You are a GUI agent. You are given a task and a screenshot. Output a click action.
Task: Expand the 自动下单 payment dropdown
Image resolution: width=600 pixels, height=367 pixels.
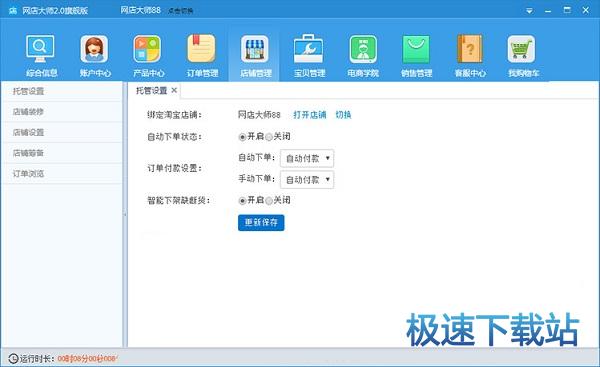coord(307,158)
